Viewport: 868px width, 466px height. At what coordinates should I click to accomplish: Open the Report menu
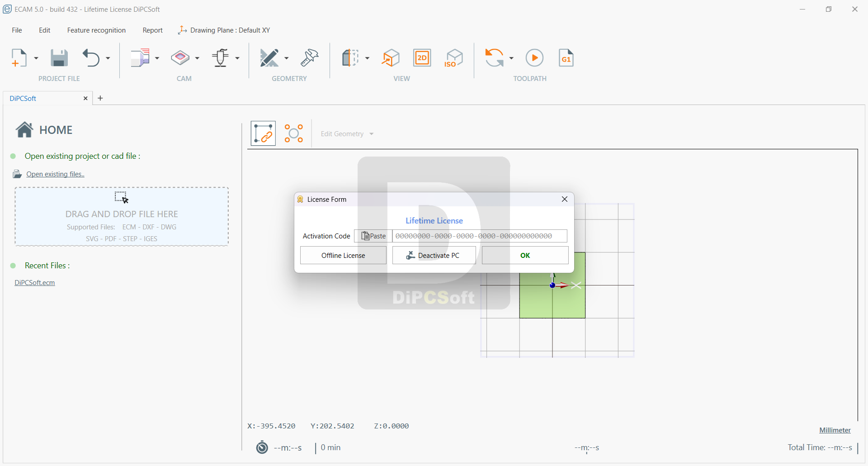tap(152, 30)
